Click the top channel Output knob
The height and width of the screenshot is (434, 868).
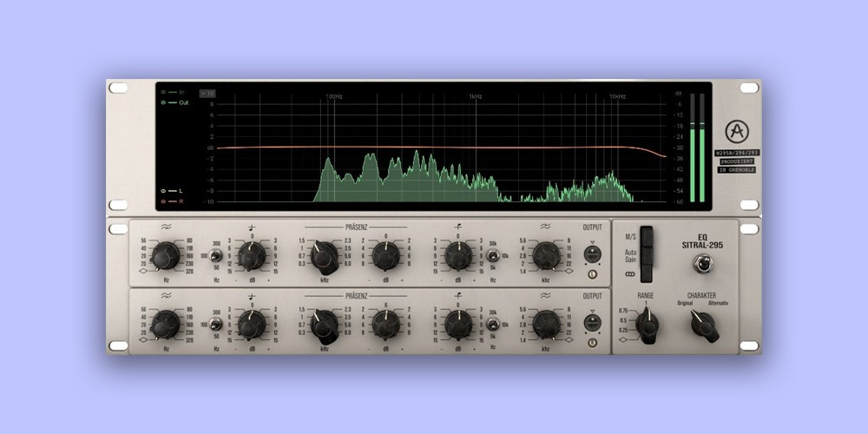tap(592, 253)
